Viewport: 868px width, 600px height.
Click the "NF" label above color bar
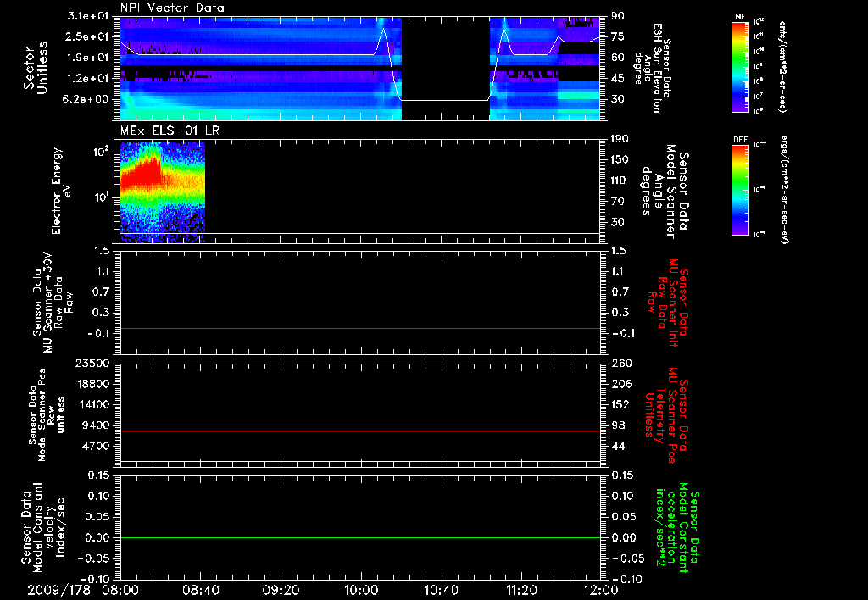pyautogui.click(x=740, y=17)
